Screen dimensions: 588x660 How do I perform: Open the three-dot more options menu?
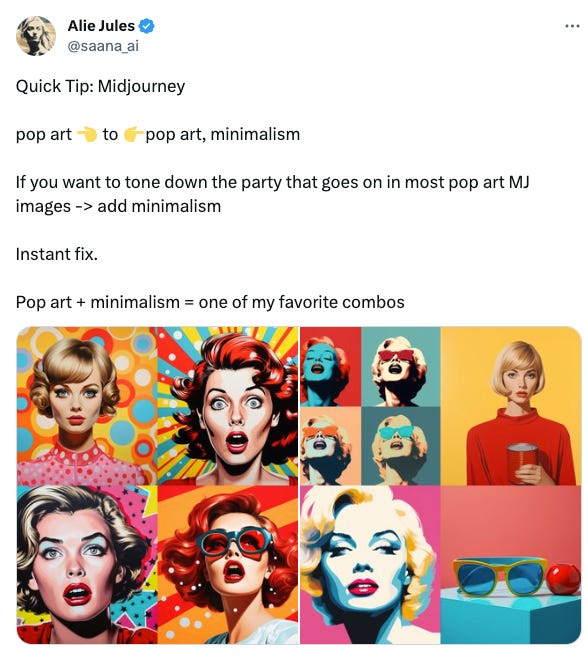[x=572, y=26]
